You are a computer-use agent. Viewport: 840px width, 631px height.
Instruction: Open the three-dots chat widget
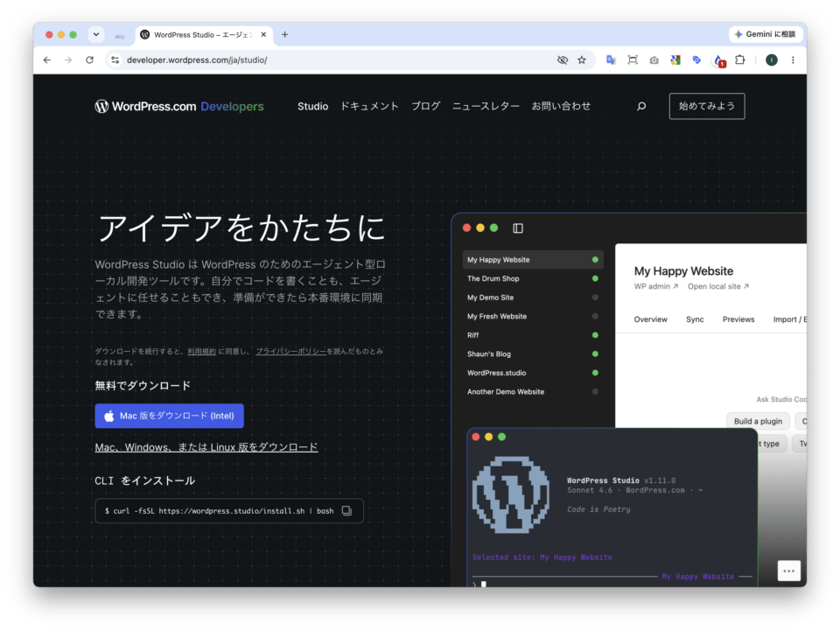[788, 571]
